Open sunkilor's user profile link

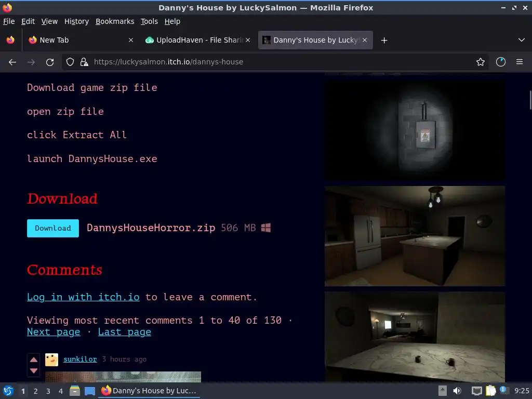click(x=80, y=360)
